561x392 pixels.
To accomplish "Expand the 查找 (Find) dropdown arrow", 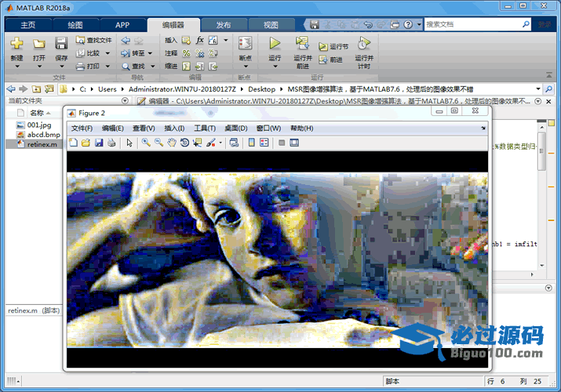I will [153, 66].
